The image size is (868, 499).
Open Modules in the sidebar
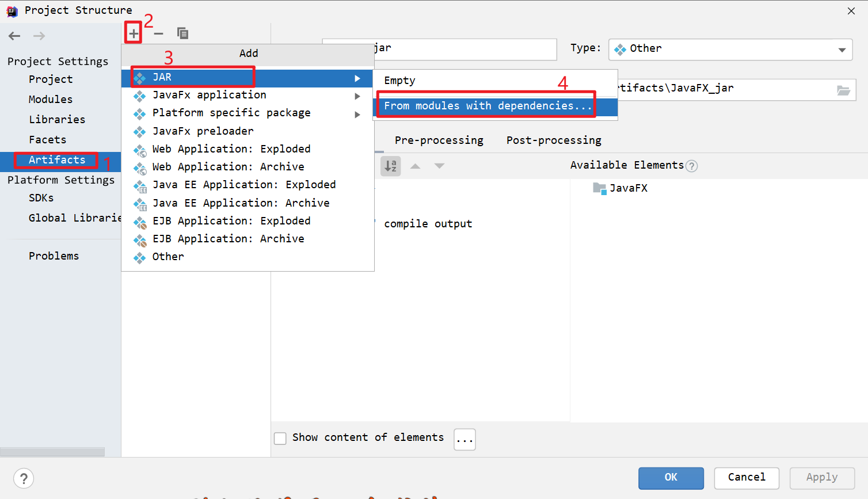[51, 100]
